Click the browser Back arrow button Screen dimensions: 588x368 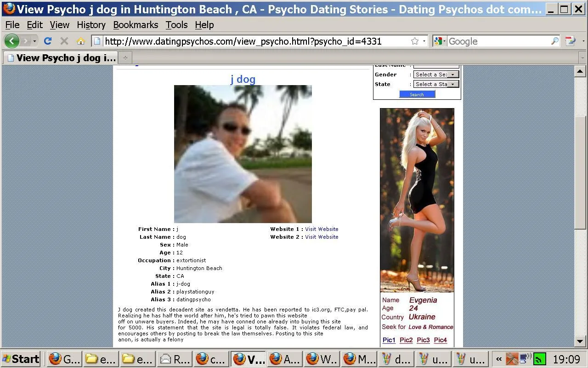coord(11,41)
